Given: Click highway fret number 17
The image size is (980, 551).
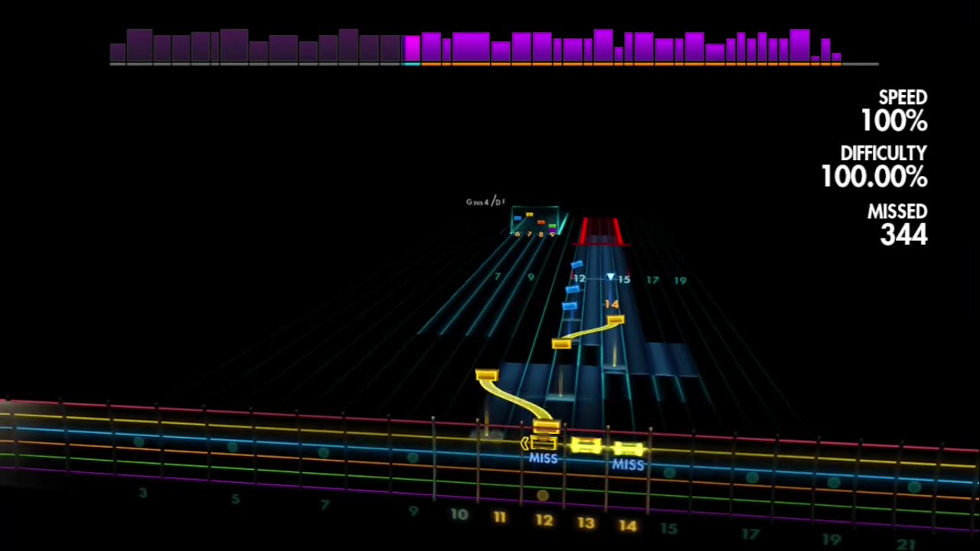Looking at the screenshot, I should [652, 280].
